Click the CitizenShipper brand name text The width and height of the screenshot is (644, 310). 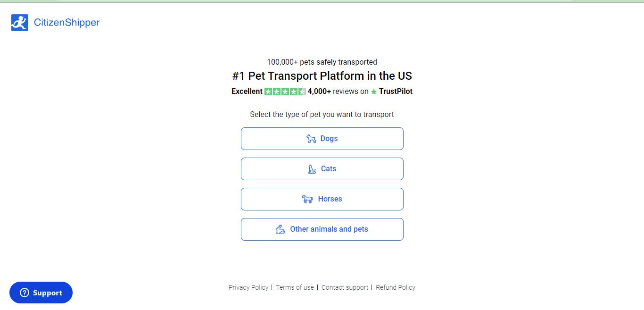point(66,22)
